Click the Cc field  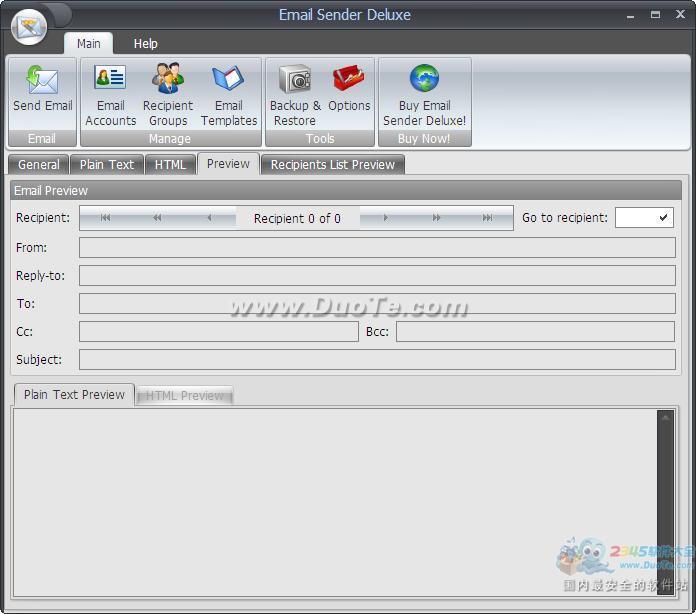[x=219, y=332]
